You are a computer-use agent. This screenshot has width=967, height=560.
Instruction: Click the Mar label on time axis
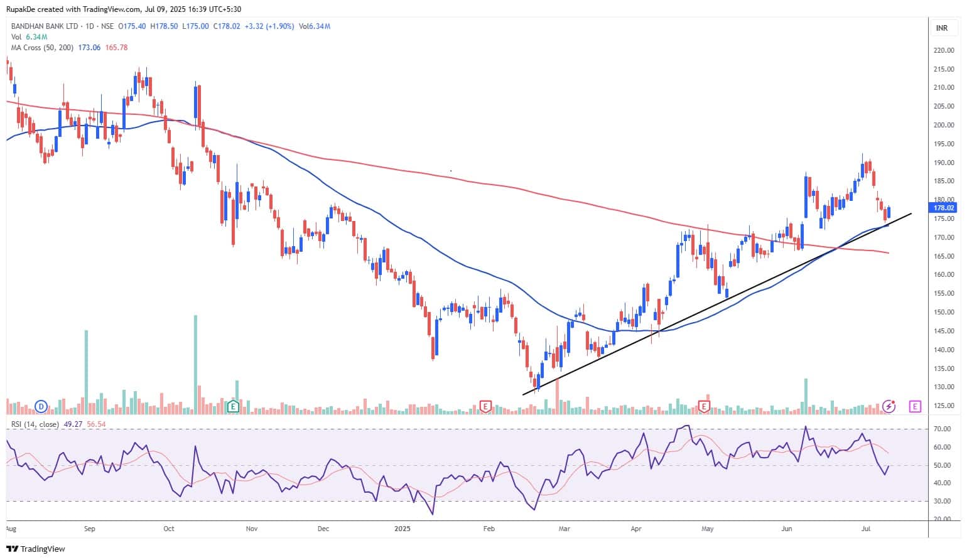tap(565, 529)
